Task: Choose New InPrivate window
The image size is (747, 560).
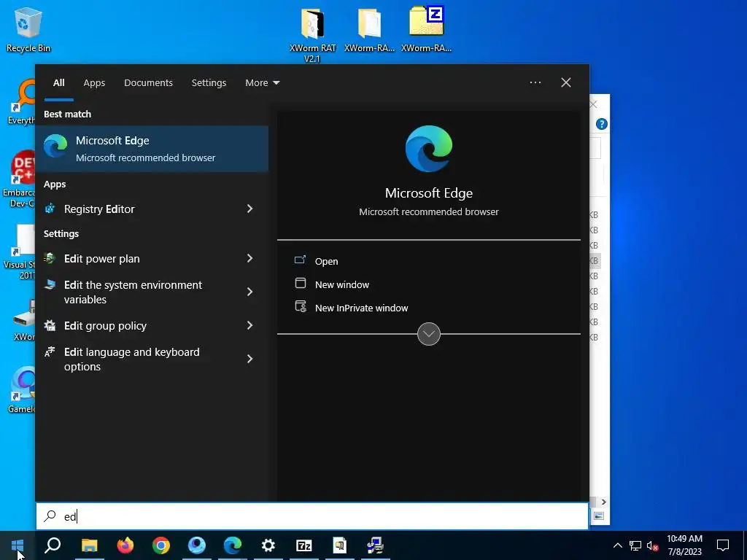Action: click(x=362, y=308)
